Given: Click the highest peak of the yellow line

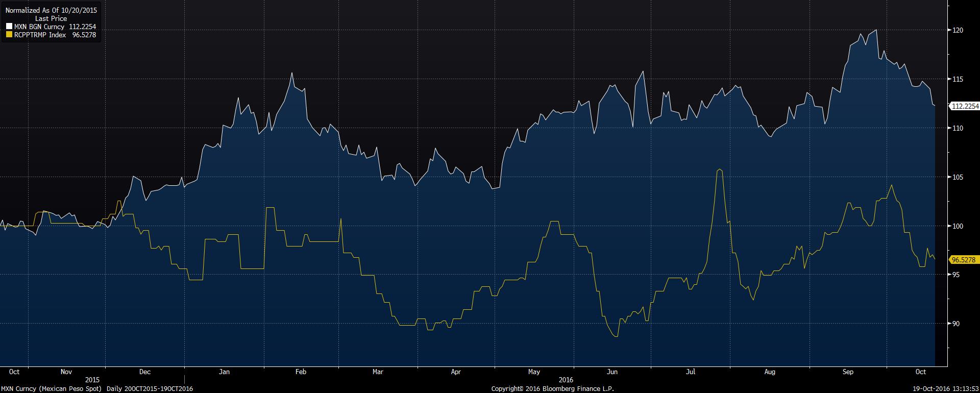Looking at the screenshot, I should (x=720, y=169).
